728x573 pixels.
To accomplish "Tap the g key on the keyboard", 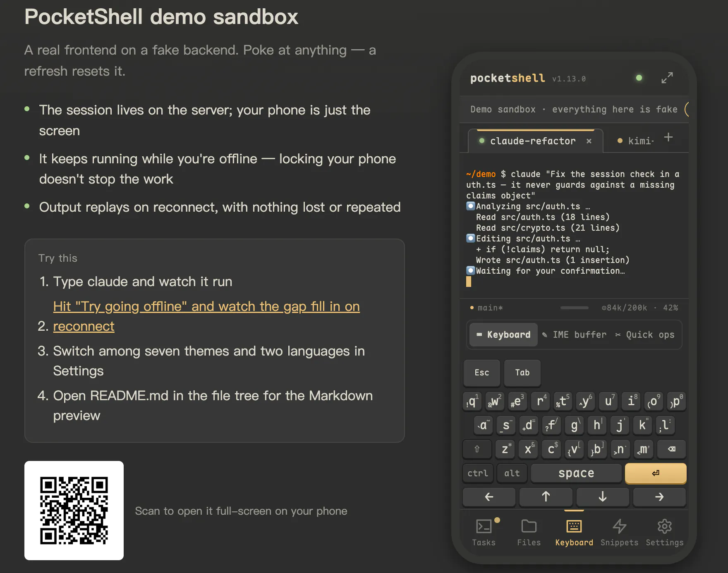I will click(x=574, y=425).
